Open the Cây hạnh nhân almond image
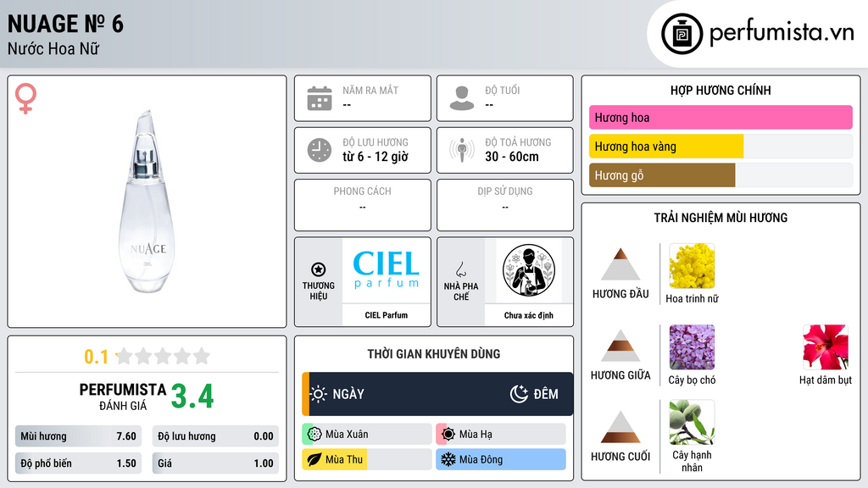The width and height of the screenshot is (868, 488). coord(692,422)
